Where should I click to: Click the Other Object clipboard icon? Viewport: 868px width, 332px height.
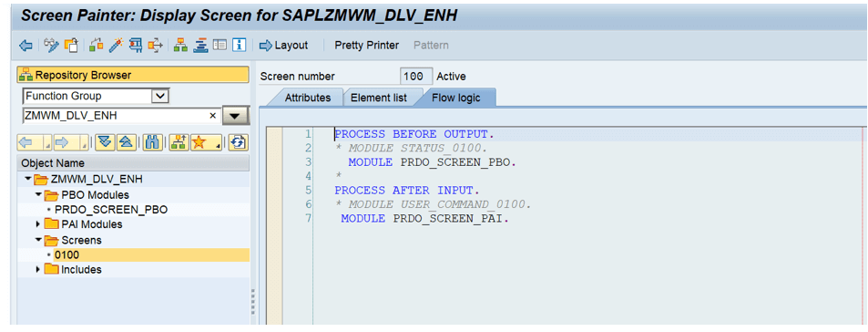(x=71, y=46)
